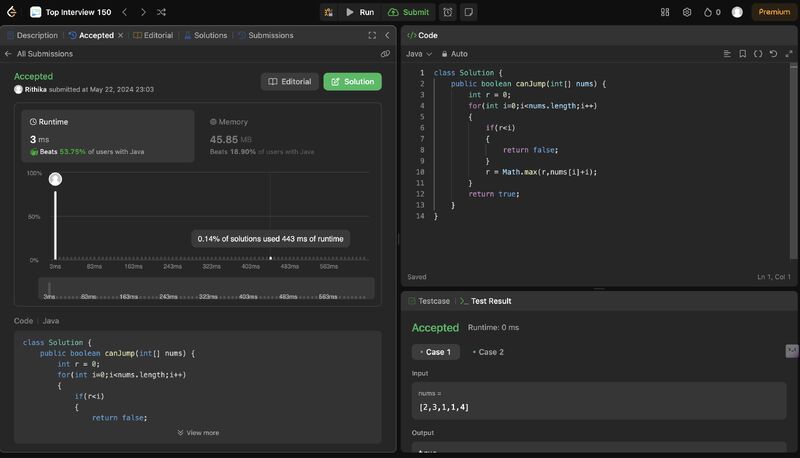Open the Top Interview 150 problem list
This screenshot has width=800, height=458.
click(x=70, y=12)
